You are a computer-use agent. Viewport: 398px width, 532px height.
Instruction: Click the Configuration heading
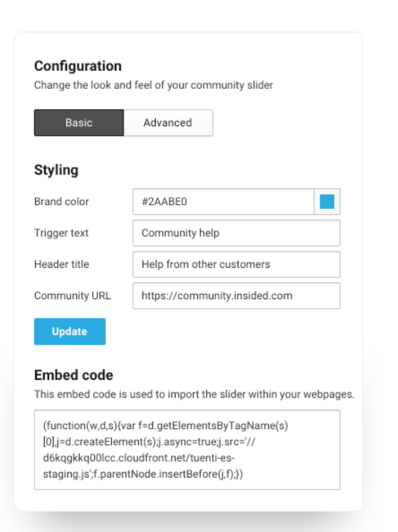coord(78,66)
